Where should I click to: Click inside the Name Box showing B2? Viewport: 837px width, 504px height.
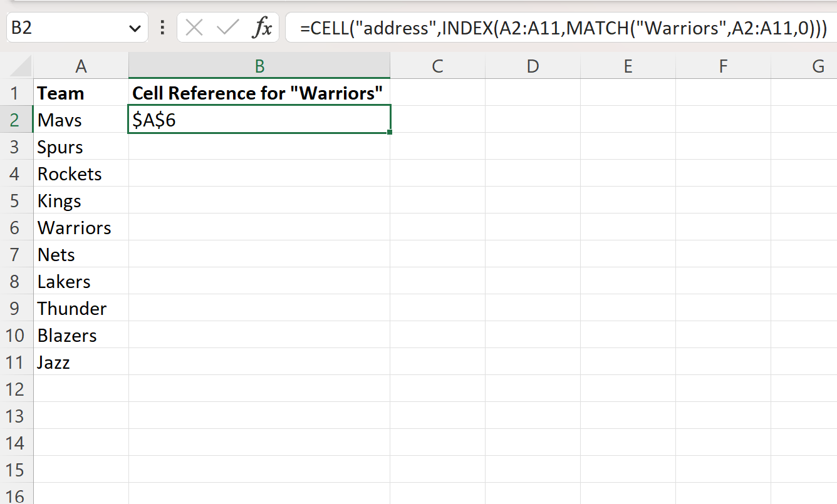63,27
